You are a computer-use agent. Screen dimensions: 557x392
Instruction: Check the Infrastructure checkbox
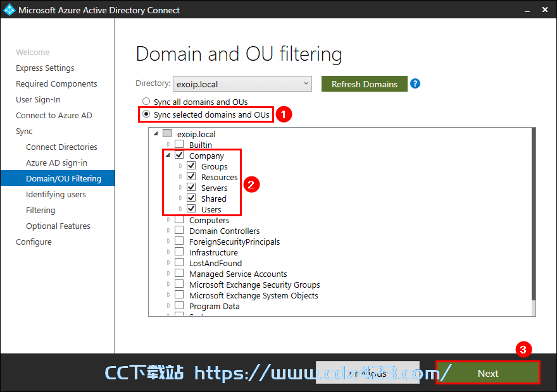(x=179, y=252)
